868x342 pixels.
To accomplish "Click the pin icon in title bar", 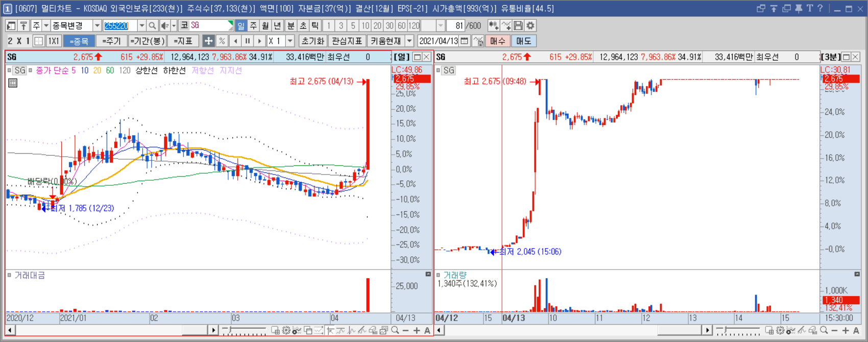I will tap(799, 8).
